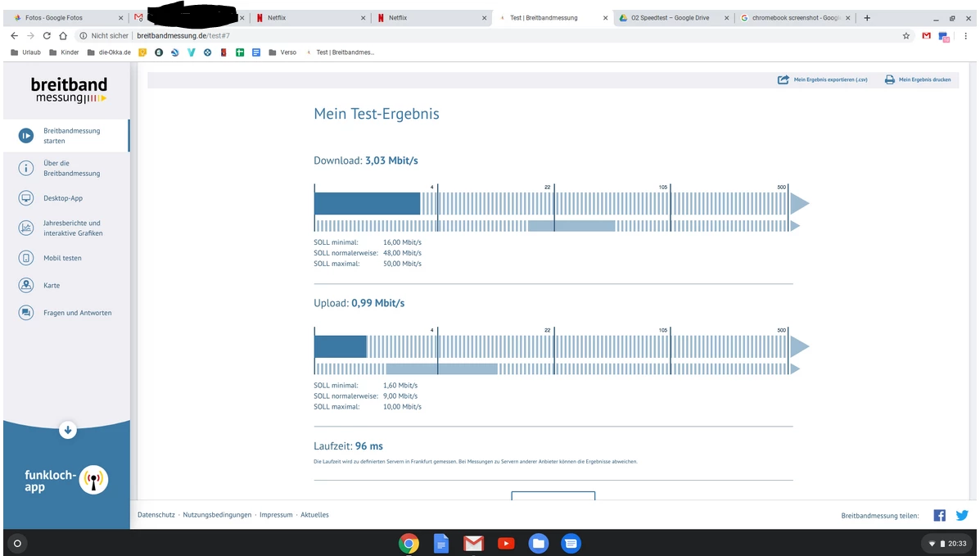
Task: Click the sidebar down-arrow expander
Action: (67, 430)
